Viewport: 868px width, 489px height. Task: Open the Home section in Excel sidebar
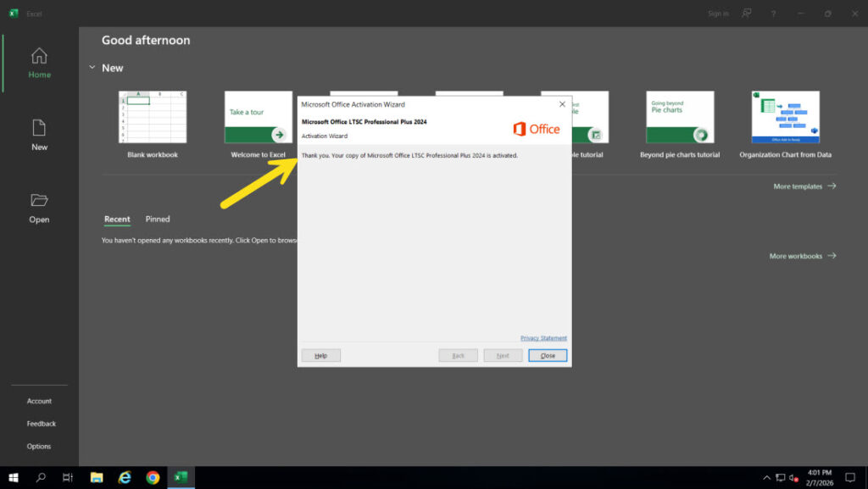(x=39, y=63)
